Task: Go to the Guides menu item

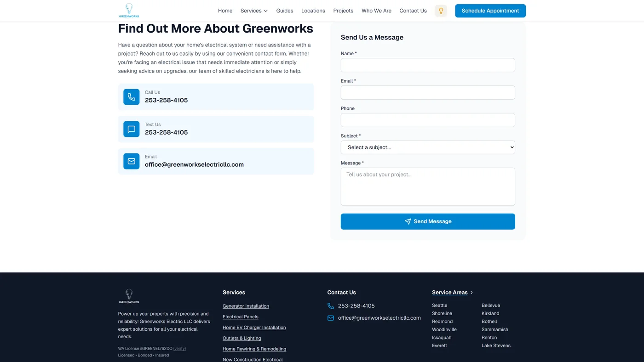Action: click(x=285, y=11)
